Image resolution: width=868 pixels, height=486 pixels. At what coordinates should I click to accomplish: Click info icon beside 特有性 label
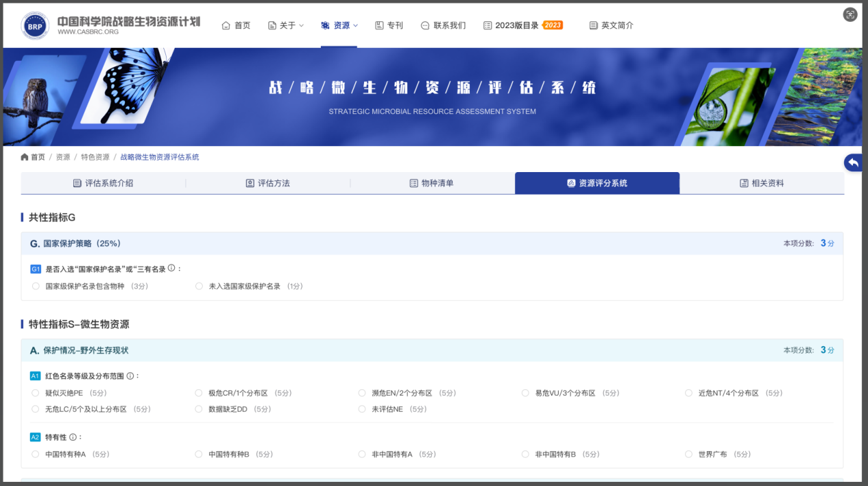(73, 437)
